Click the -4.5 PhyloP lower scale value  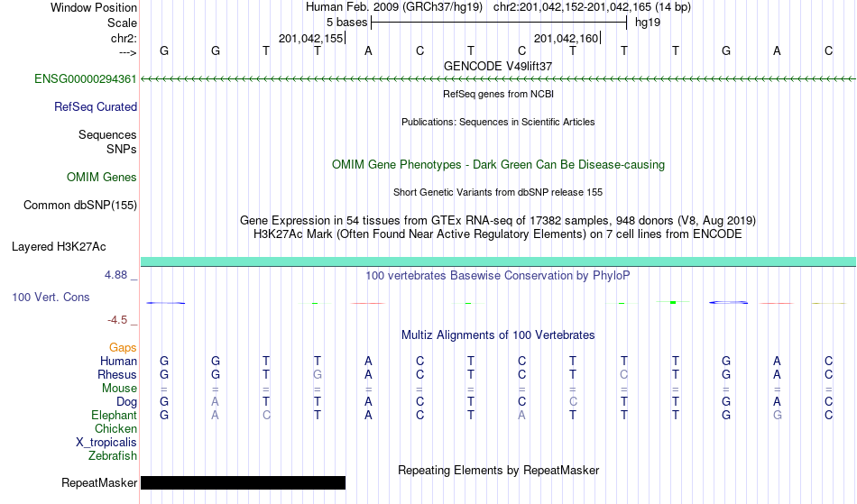click(x=117, y=320)
